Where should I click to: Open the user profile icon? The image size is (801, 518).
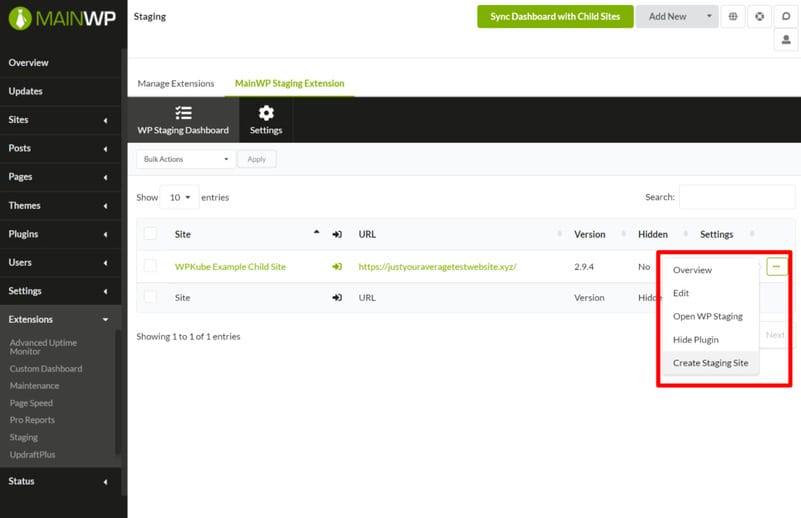786,40
